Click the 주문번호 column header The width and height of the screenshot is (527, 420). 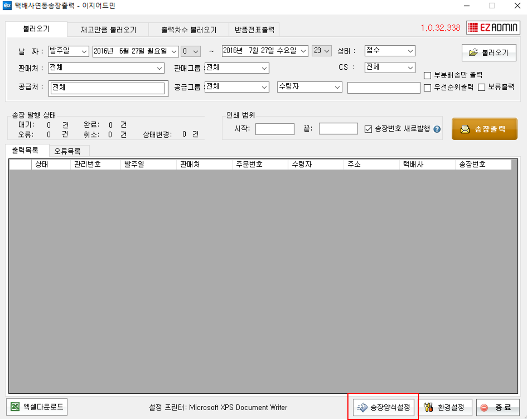coord(249,164)
